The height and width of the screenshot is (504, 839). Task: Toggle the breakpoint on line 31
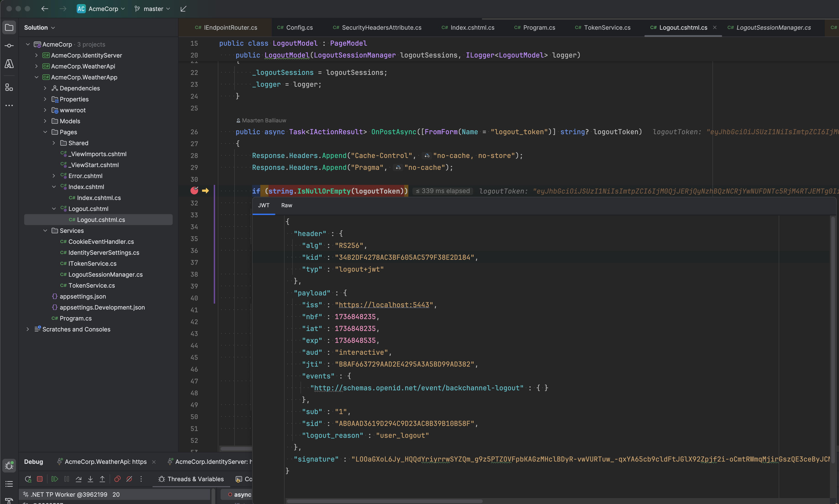tap(194, 191)
